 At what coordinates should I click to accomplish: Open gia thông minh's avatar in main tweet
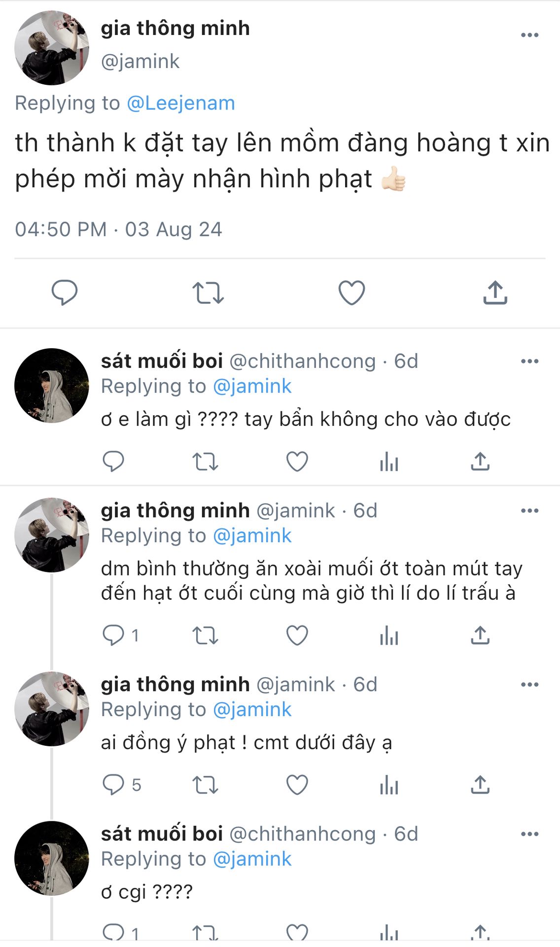coord(52,48)
